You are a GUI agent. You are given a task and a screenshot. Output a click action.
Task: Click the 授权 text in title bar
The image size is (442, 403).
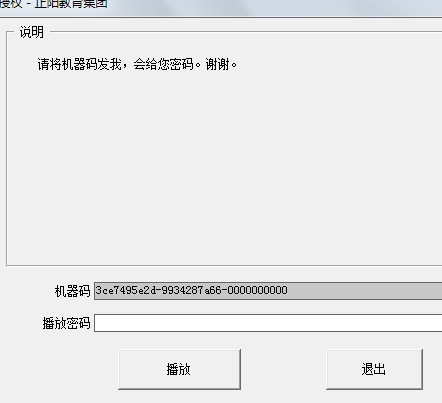click(11, 4)
